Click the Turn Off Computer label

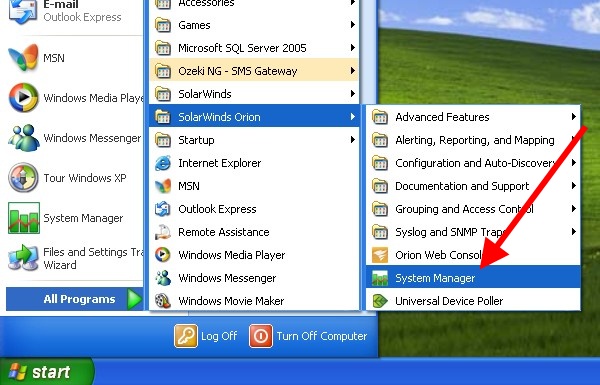click(x=322, y=336)
